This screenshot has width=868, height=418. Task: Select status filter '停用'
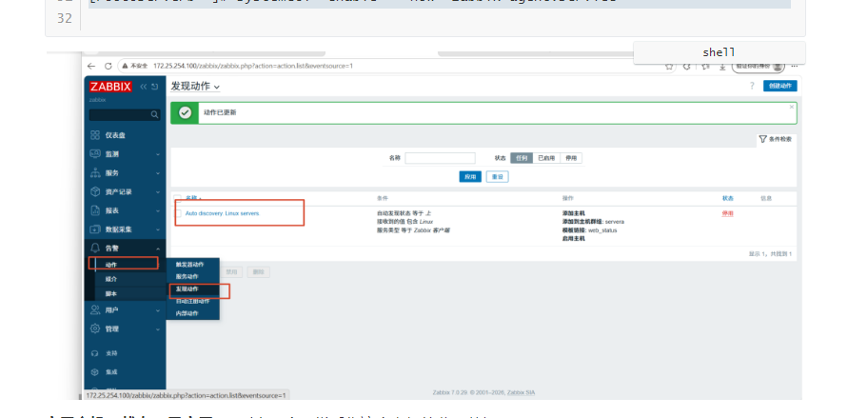[x=571, y=158]
